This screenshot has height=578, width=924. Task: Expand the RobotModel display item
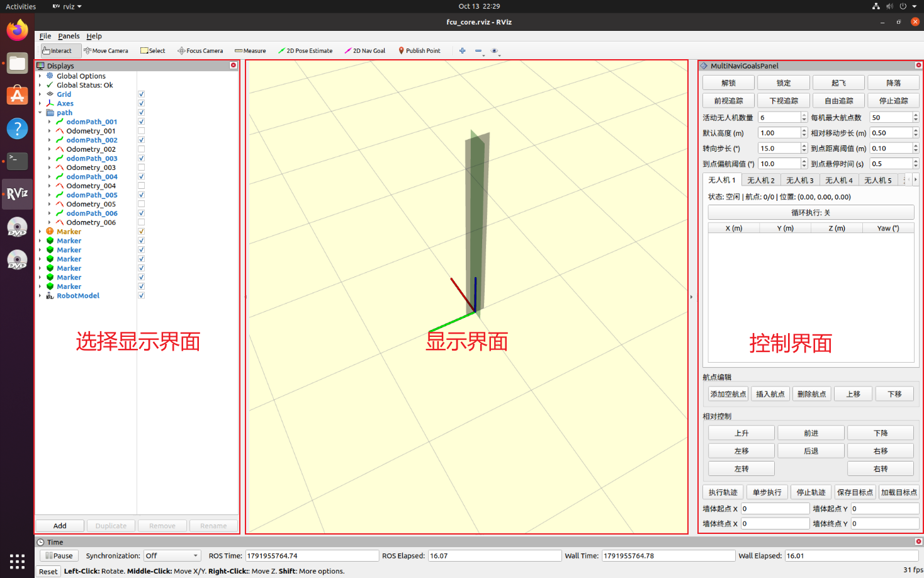[40, 295]
